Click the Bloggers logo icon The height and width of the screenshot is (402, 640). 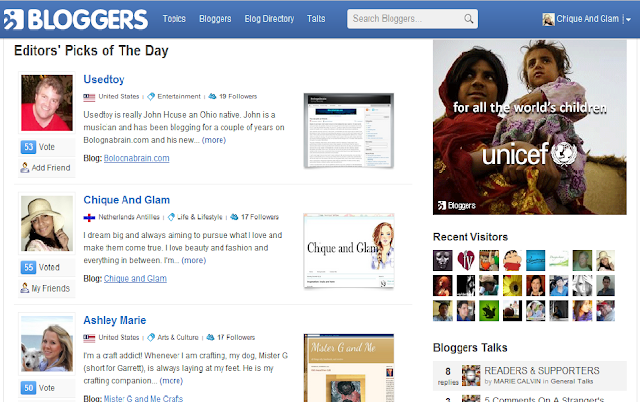click(x=14, y=19)
